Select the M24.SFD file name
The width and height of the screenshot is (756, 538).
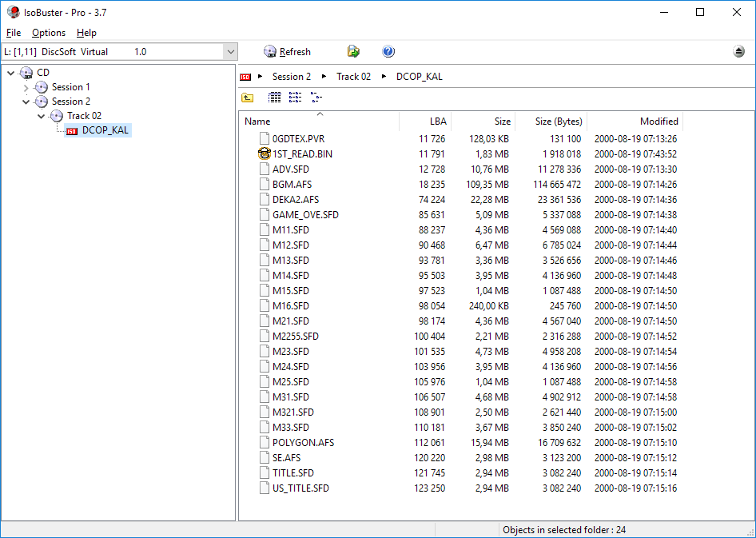coord(291,366)
